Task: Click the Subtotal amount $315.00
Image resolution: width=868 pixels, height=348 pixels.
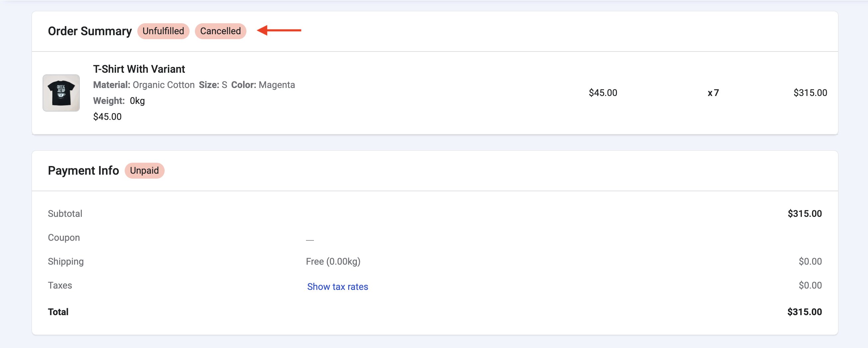Action: tap(804, 214)
